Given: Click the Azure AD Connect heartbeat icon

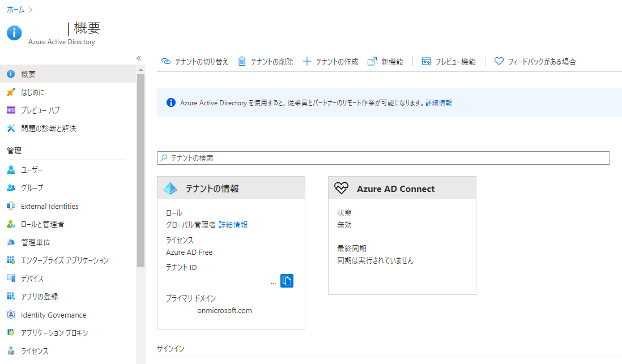Looking at the screenshot, I should pyautogui.click(x=341, y=188).
